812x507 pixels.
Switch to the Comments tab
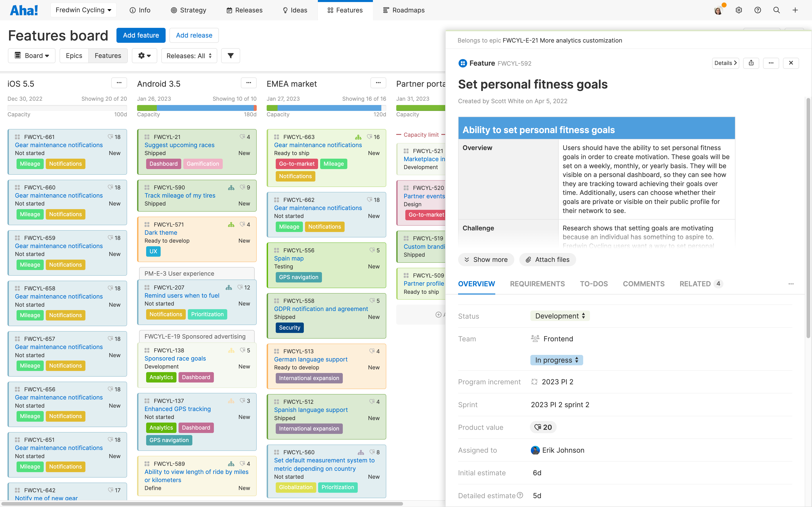pyautogui.click(x=643, y=284)
